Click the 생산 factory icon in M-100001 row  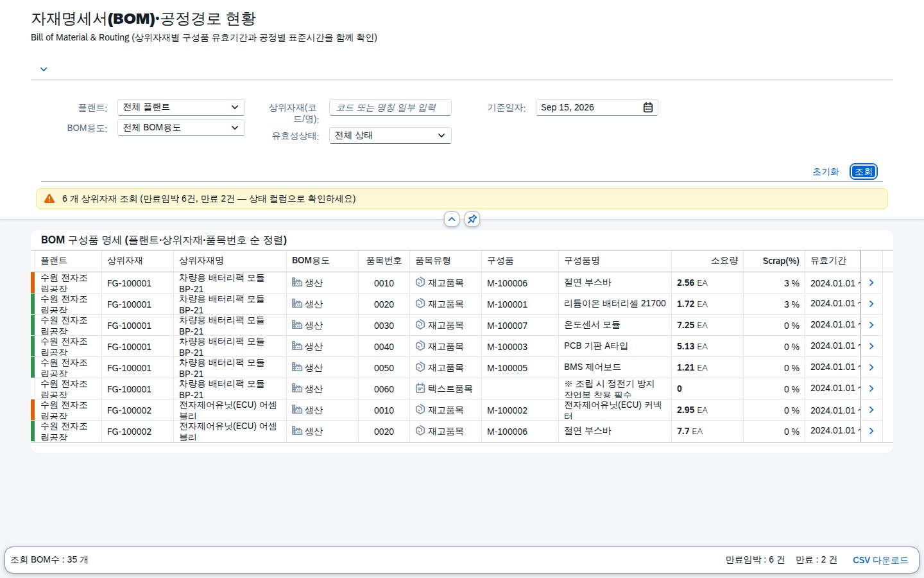coord(297,303)
